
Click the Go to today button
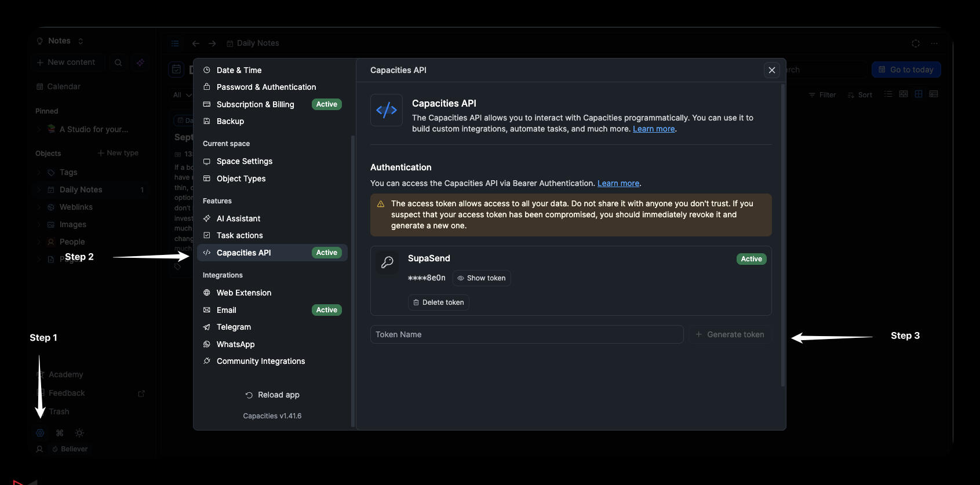[x=906, y=70]
